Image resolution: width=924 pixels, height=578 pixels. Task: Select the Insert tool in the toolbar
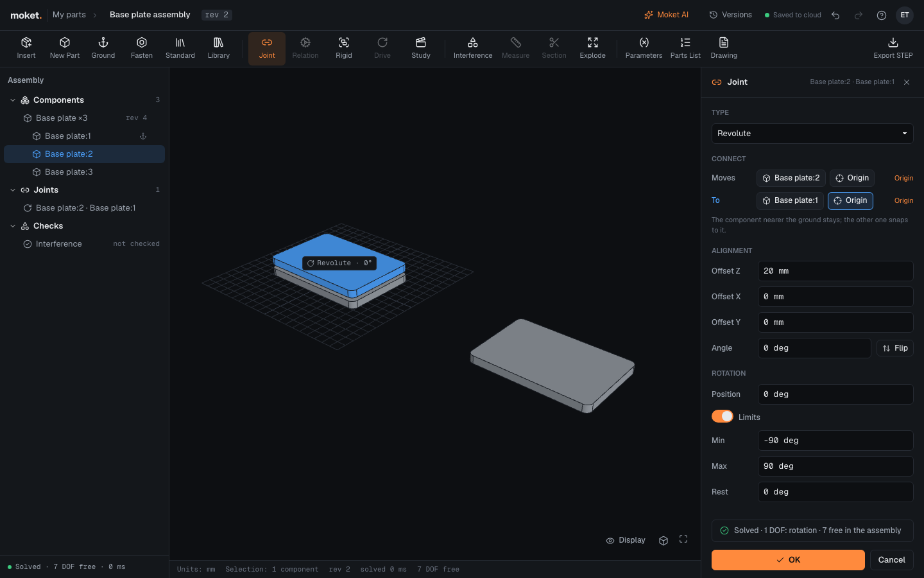coord(26,48)
